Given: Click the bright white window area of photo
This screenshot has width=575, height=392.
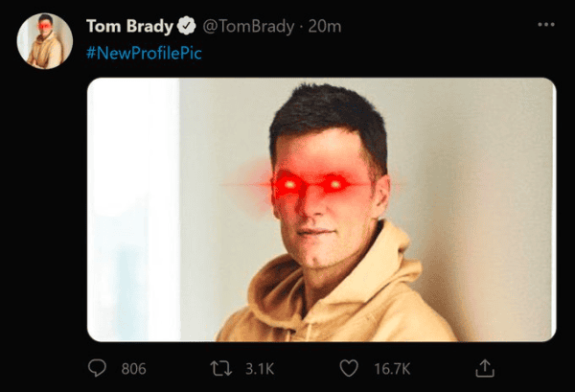Looking at the screenshot, I should [133, 209].
